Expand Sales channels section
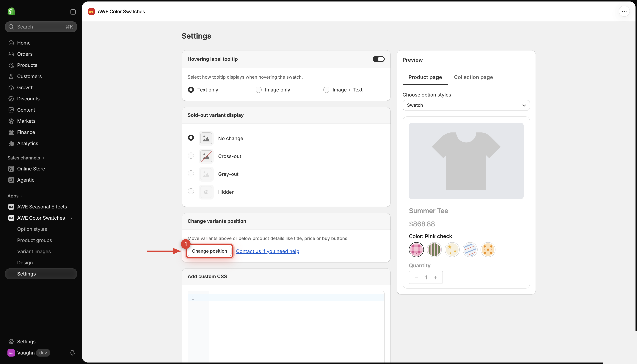Image resolution: width=637 pixels, height=364 pixels. point(26,158)
